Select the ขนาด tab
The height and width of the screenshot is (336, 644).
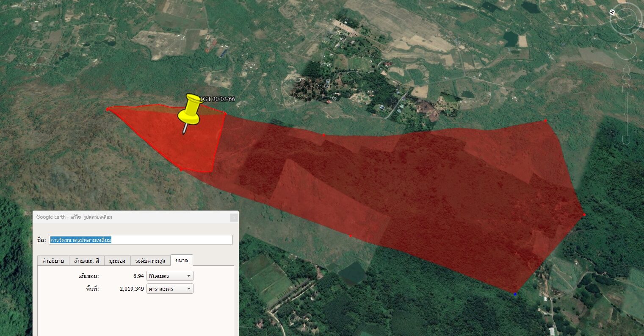182,260
